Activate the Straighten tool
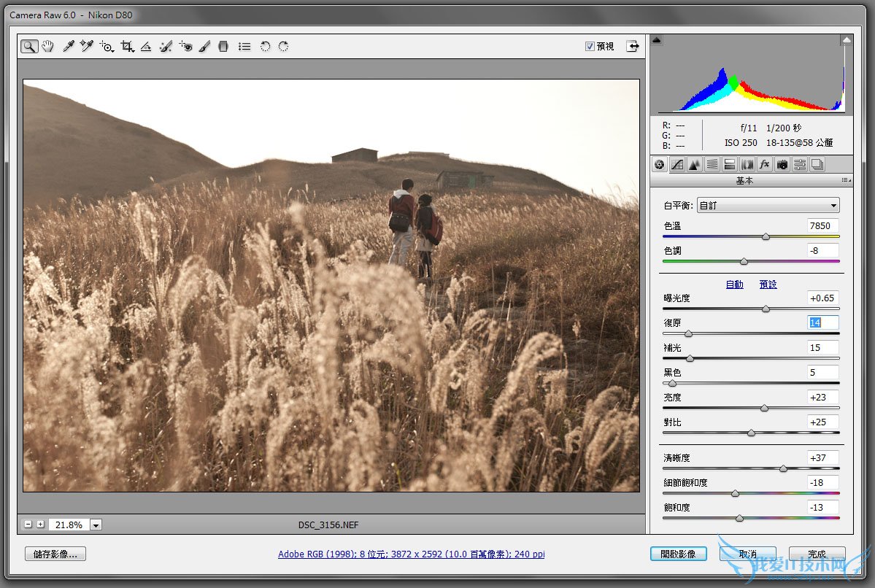 point(146,47)
